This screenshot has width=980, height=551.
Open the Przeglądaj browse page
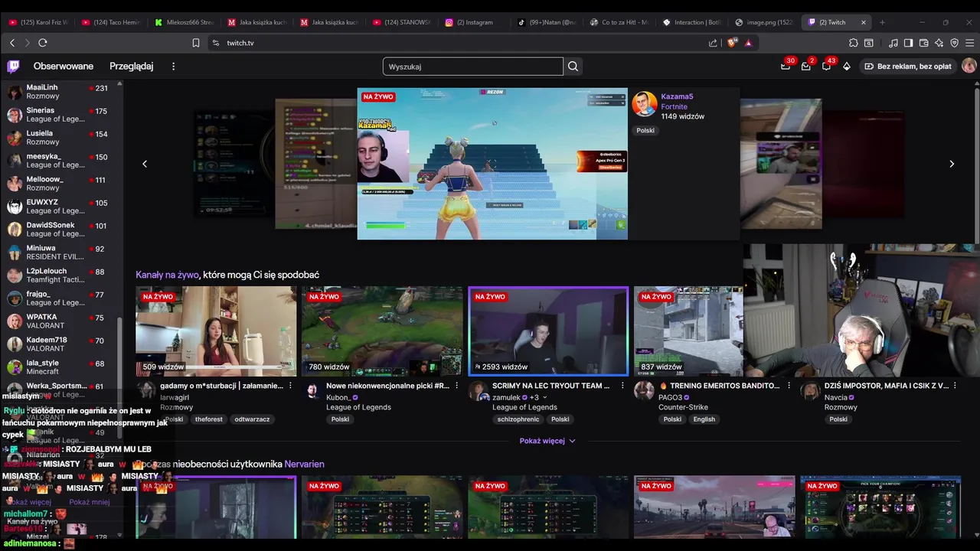[x=132, y=67]
